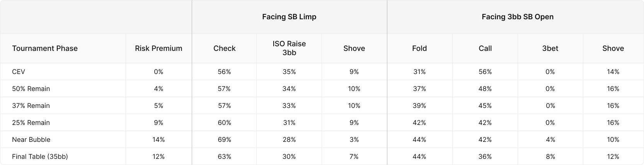Click the 8% 3bet cell for Final Table
644x165 pixels.
pos(550,157)
